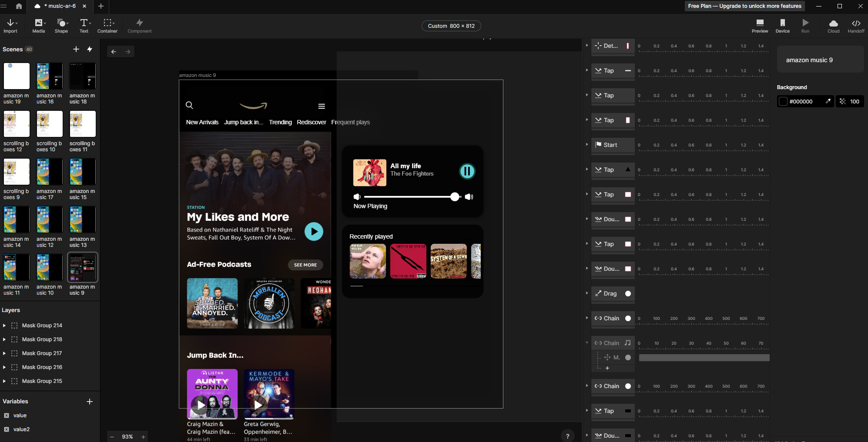
Task: Open the Device option
Action: [782, 26]
